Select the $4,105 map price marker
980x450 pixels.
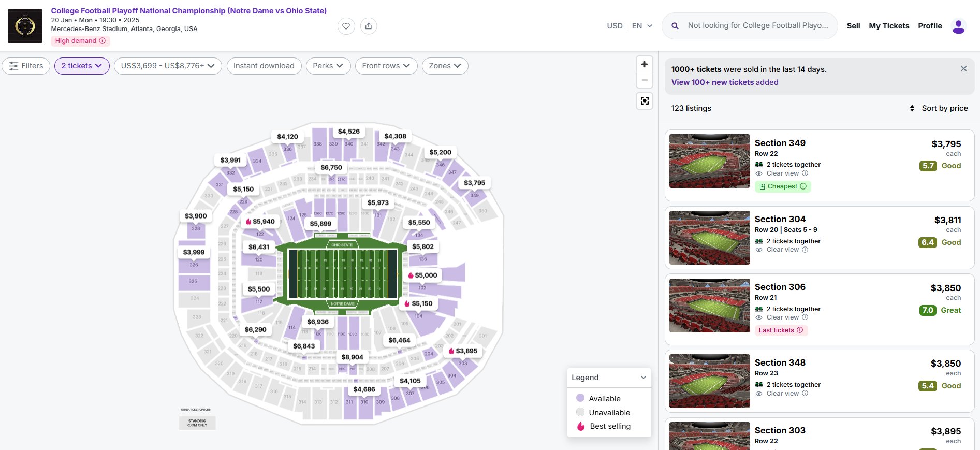(411, 381)
